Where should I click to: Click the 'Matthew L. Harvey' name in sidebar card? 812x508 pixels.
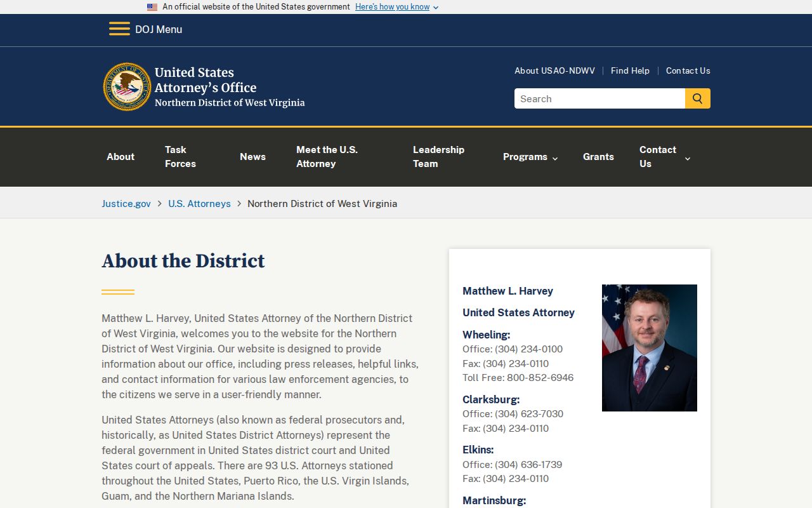click(x=507, y=291)
